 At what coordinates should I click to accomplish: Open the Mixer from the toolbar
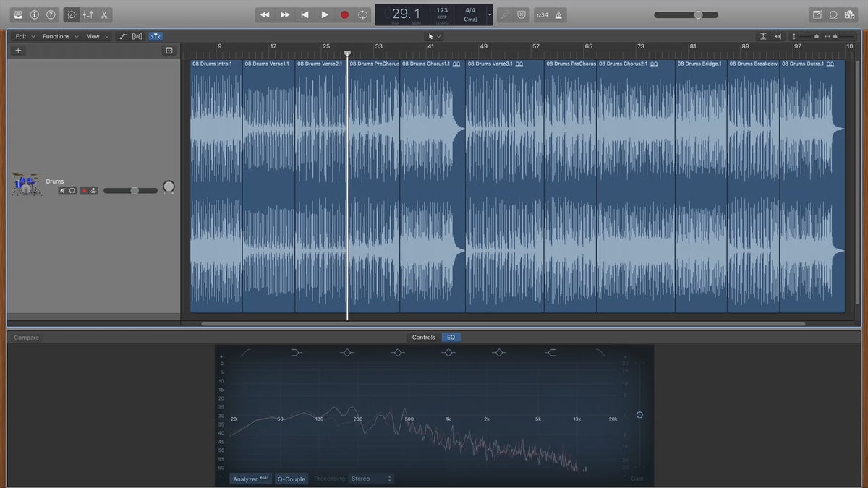(x=88, y=14)
